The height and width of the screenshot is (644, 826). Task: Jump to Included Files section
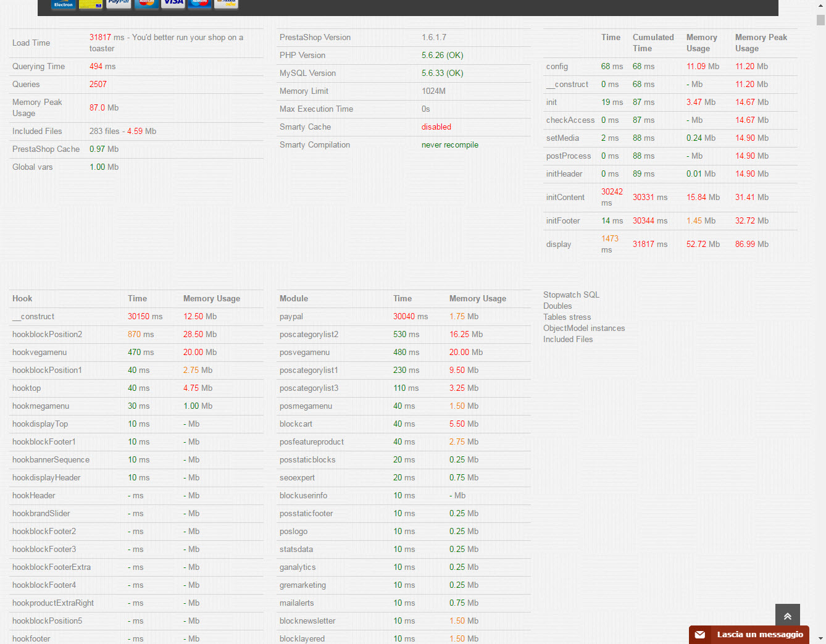pyautogui.click(x=568, y=340)
